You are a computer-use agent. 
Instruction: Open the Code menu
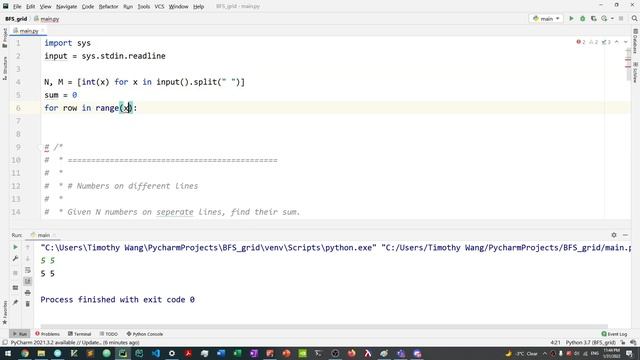click(88, 7)
